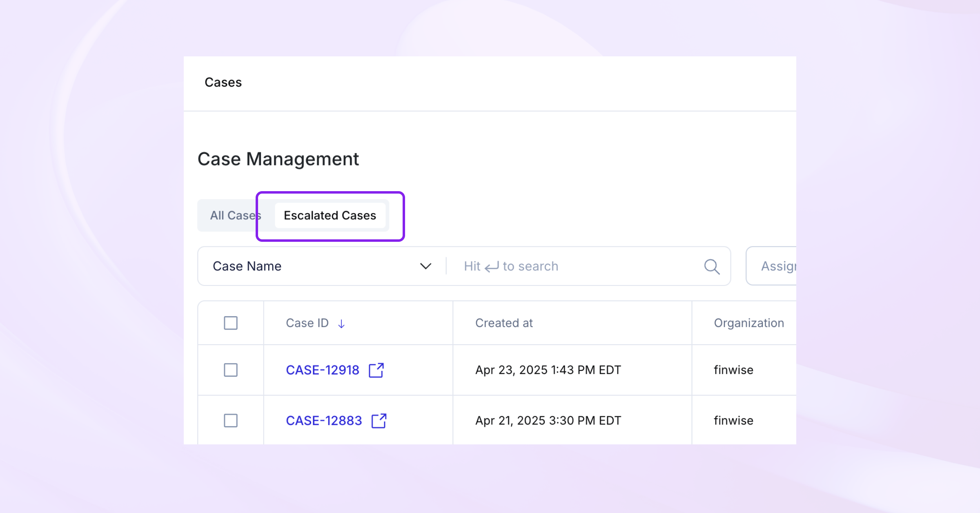This screenshot has width=980, height=513.
Task: Toggle the select-all header checkbox
Action: tap(231, 323)
